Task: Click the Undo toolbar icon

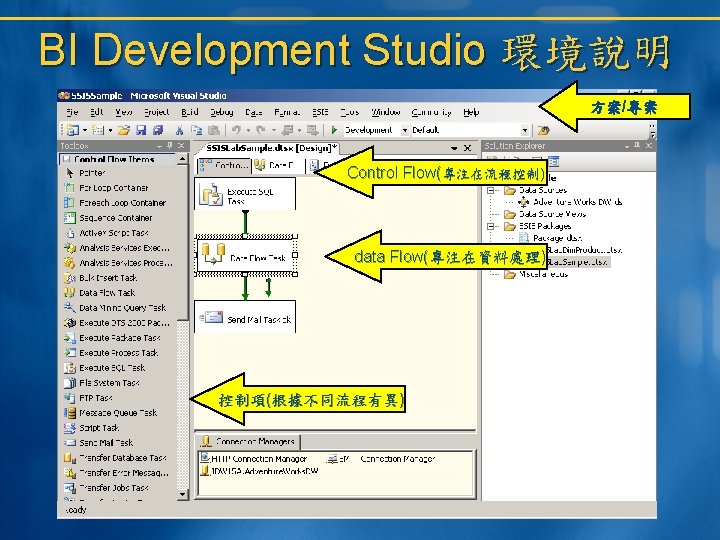Action: [236, 130]
